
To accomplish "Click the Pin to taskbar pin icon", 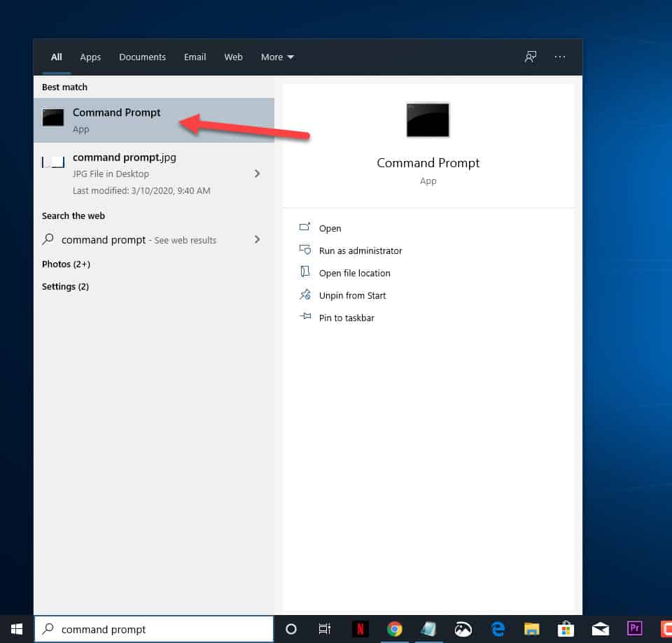I will [304, 316].
